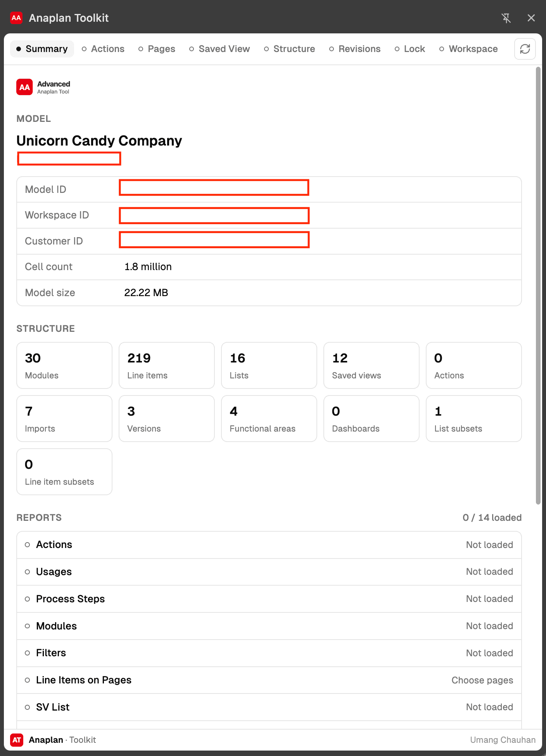Screen dimensions: 546x756
Task: Open the 12 Saved views card
Action: (371, 365)
